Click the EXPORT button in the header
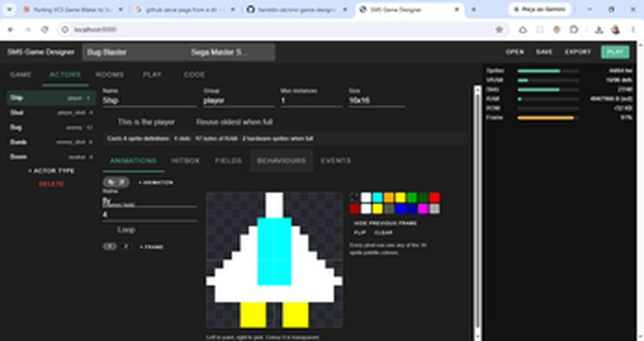 [577, 52]
